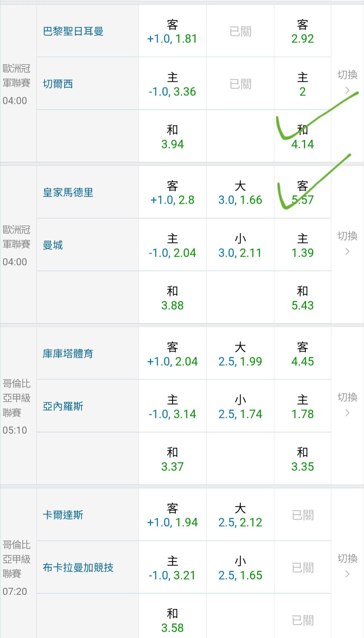Open 布卡拉曼加競技 team link

(78, 567)
